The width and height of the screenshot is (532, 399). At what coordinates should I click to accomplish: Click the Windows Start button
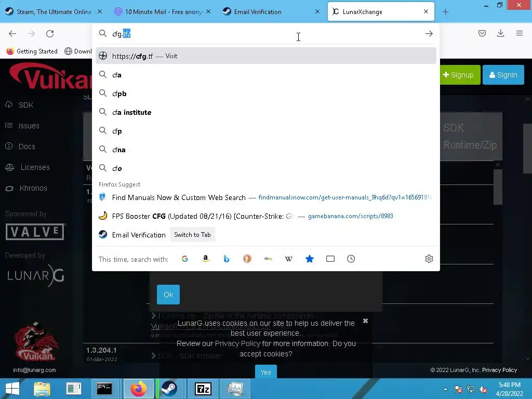[x=12, y=389]
